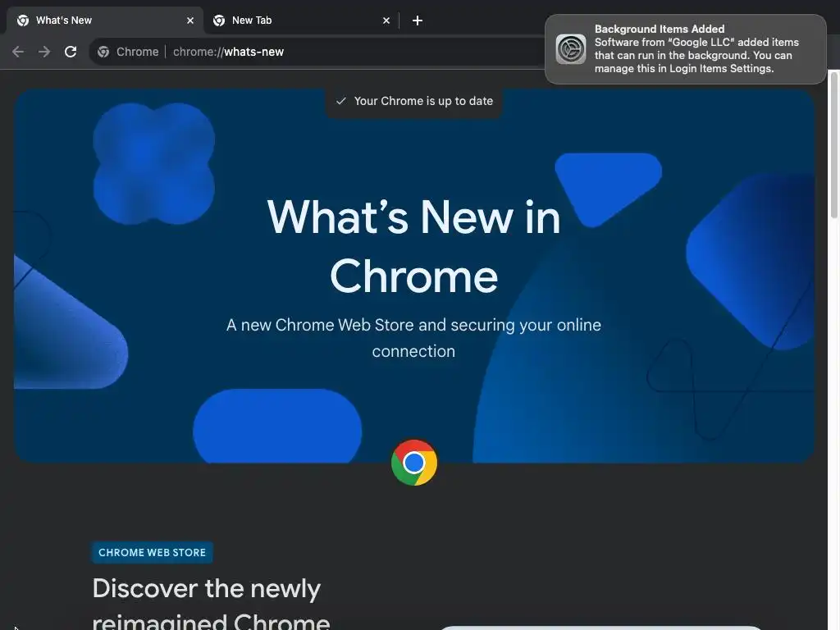This screenshot has width=840, height=630.
Task: Reload the current page
Action: pyautogui.click(x=71, y=52)
